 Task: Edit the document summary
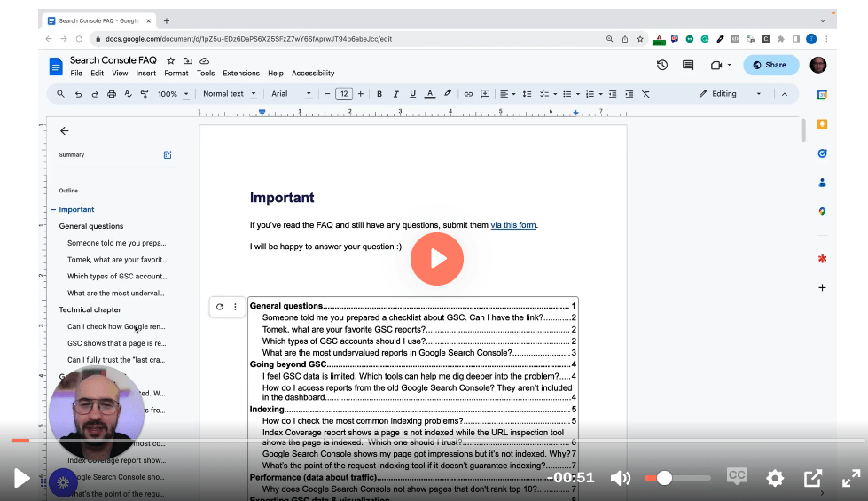168,155
